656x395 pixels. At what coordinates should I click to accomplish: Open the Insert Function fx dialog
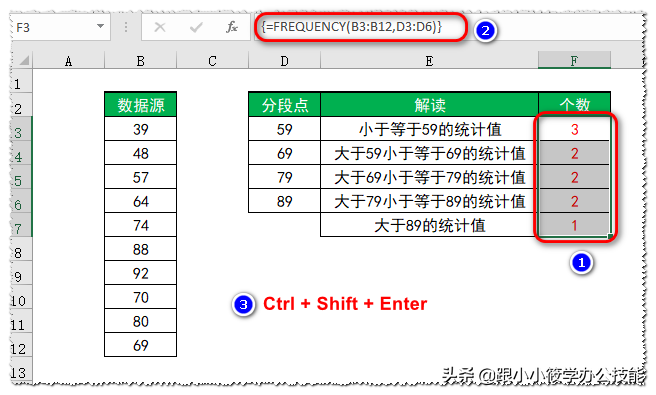pyautogui.click(x=232, y=28)
